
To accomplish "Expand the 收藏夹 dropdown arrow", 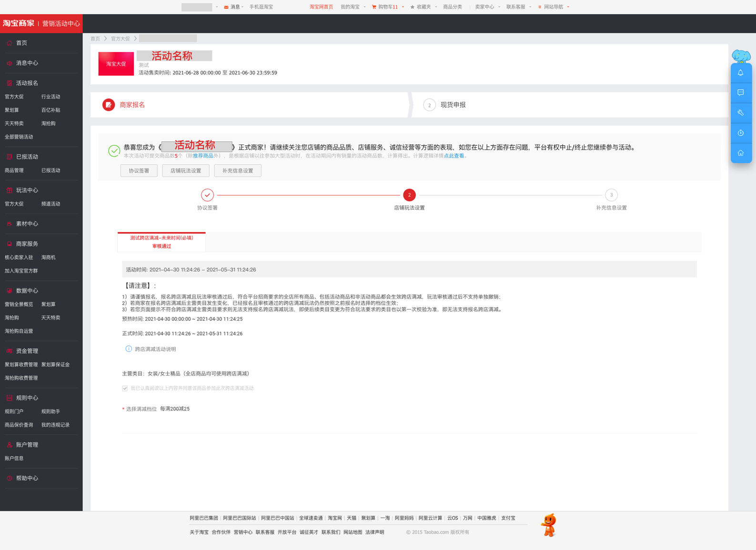I will tap(436, 7).
